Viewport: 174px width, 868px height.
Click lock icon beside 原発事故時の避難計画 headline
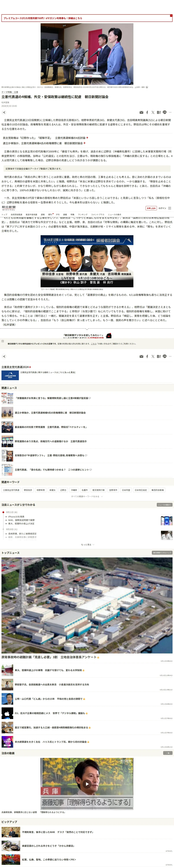(98, 657)
